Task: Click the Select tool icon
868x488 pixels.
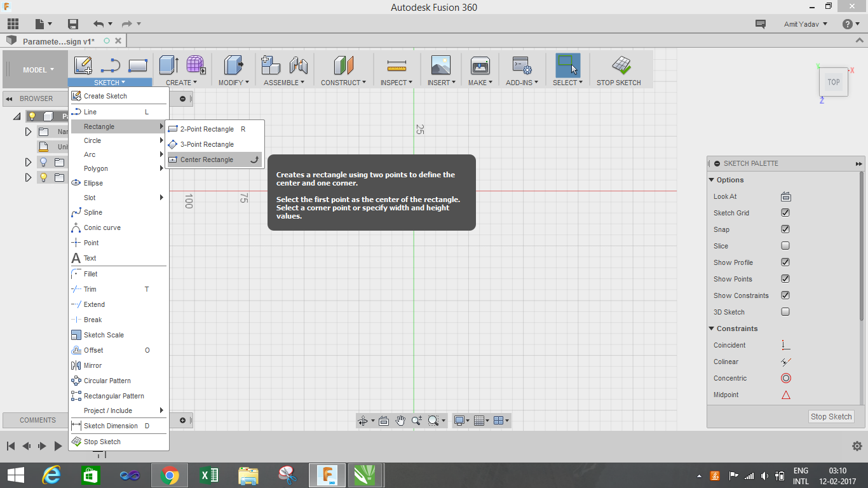Action: click(567, 65)
